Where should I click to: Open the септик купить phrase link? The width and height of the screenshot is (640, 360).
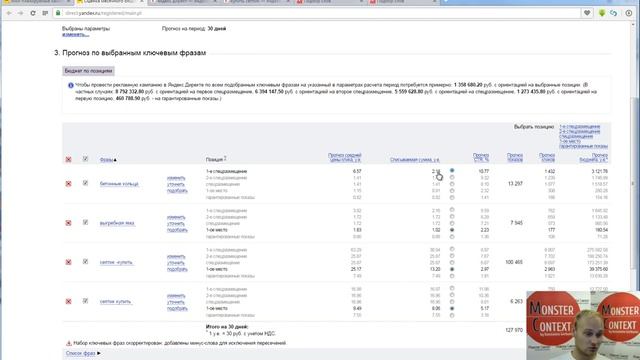coord(115,301)
